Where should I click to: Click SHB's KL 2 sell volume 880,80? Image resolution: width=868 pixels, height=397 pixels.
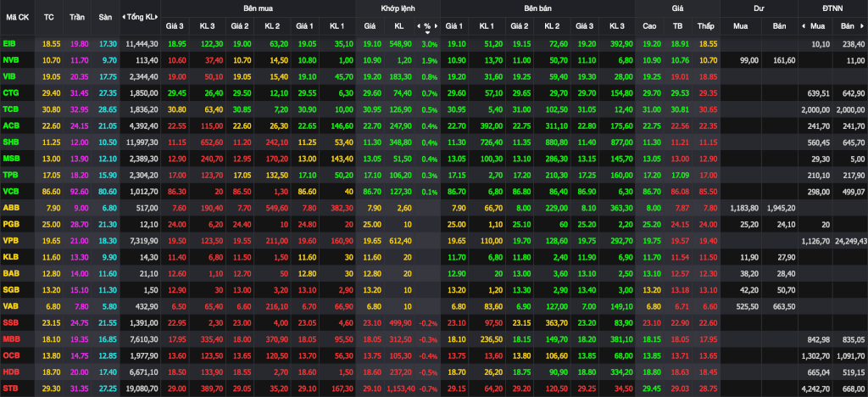556,142
